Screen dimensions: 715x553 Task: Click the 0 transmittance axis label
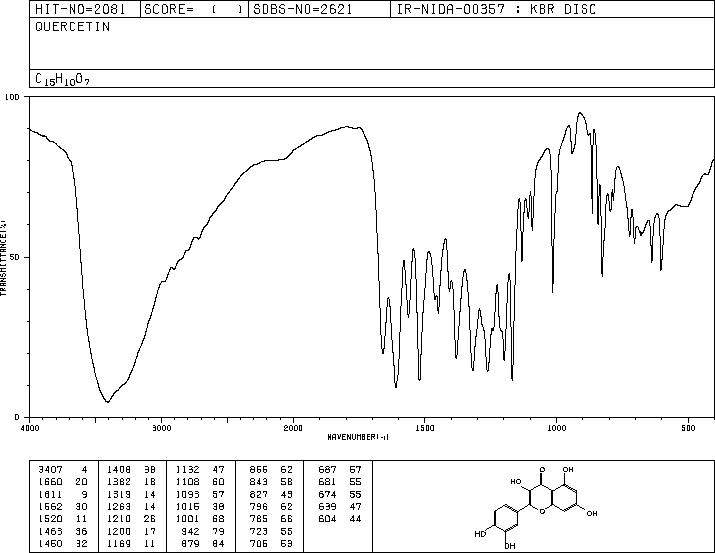tap(17, 417)
